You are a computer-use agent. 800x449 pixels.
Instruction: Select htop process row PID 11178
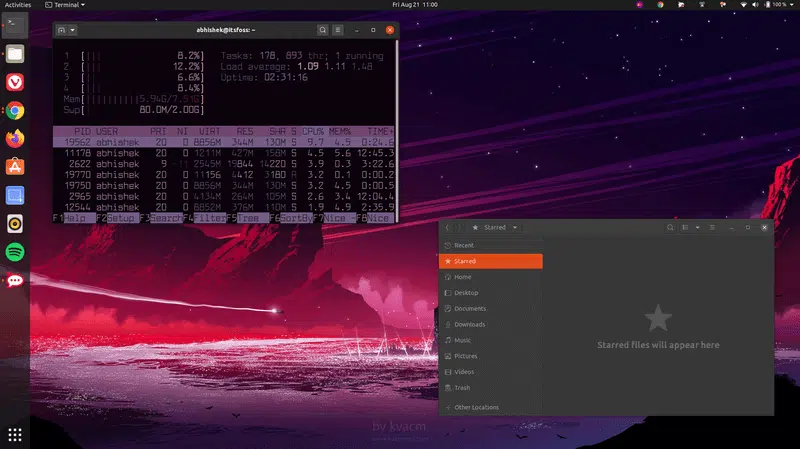tap(224, 153)
